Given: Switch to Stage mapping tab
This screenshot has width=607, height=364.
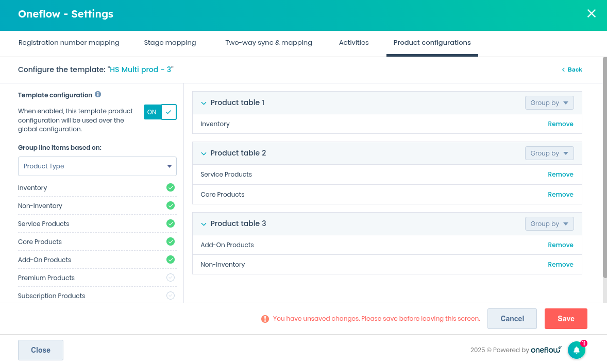Looking at the screenshot, I should [170, 43].
